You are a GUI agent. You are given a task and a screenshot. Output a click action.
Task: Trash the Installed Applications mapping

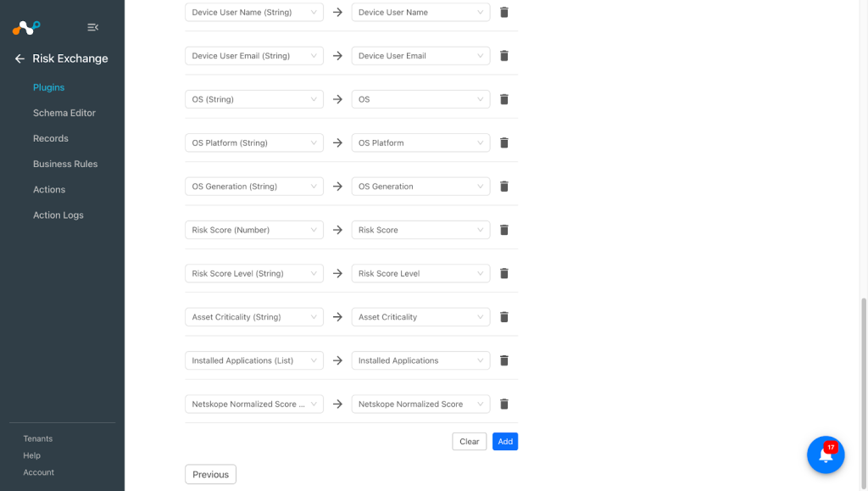[504, 360]
